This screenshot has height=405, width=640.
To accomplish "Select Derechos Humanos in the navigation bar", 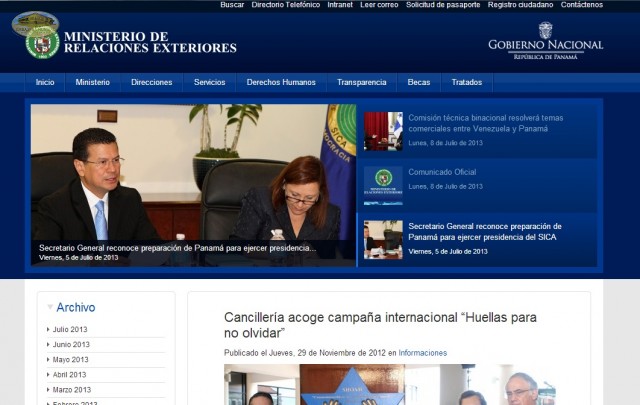I will 281,82.
